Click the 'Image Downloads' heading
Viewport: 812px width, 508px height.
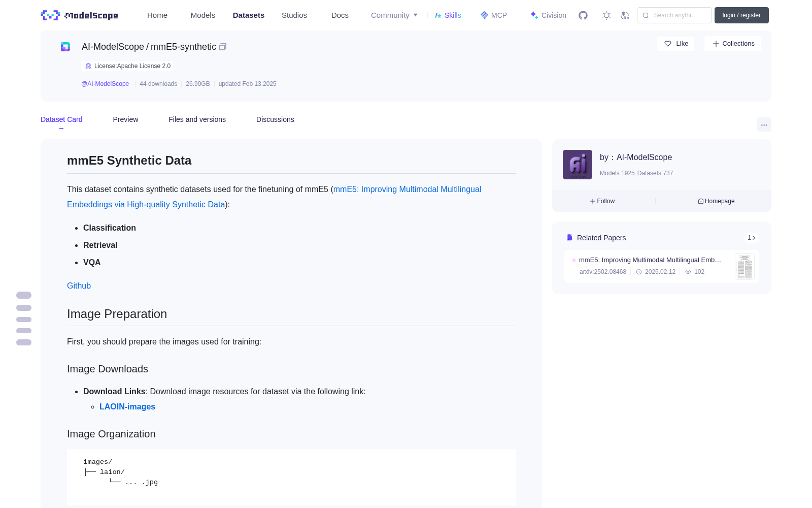[108, 369]
